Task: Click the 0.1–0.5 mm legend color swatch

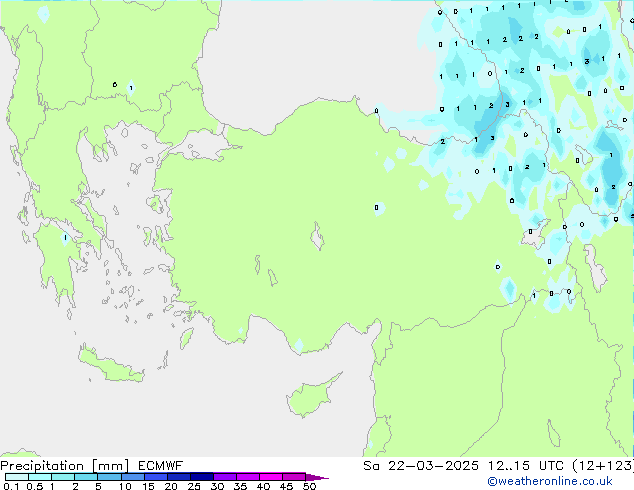Action: [x=17, y=477]
